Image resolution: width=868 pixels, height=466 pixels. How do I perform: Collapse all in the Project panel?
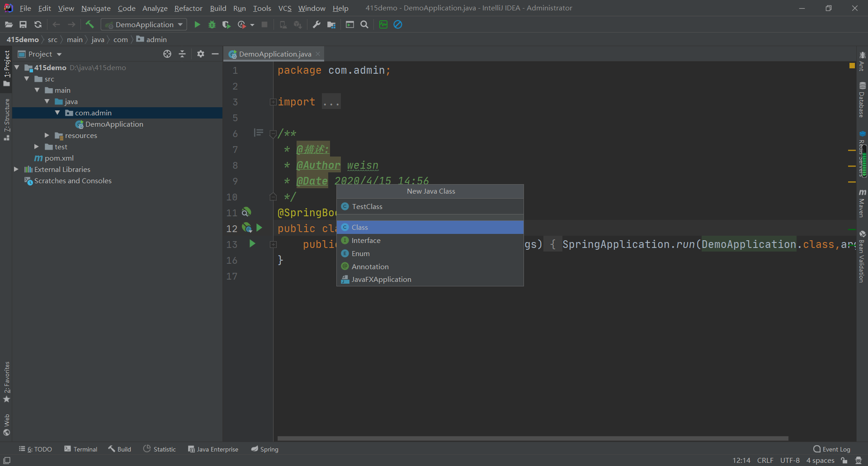182,54
